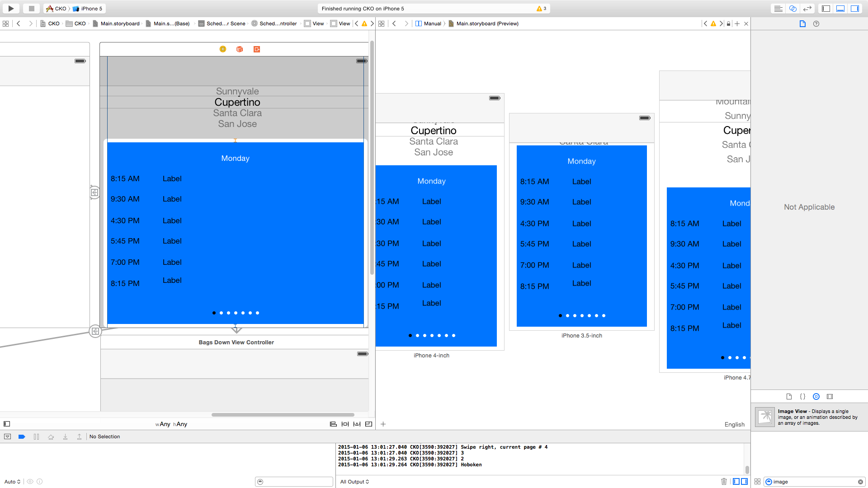Open the Object library tab

pos(816,396)
